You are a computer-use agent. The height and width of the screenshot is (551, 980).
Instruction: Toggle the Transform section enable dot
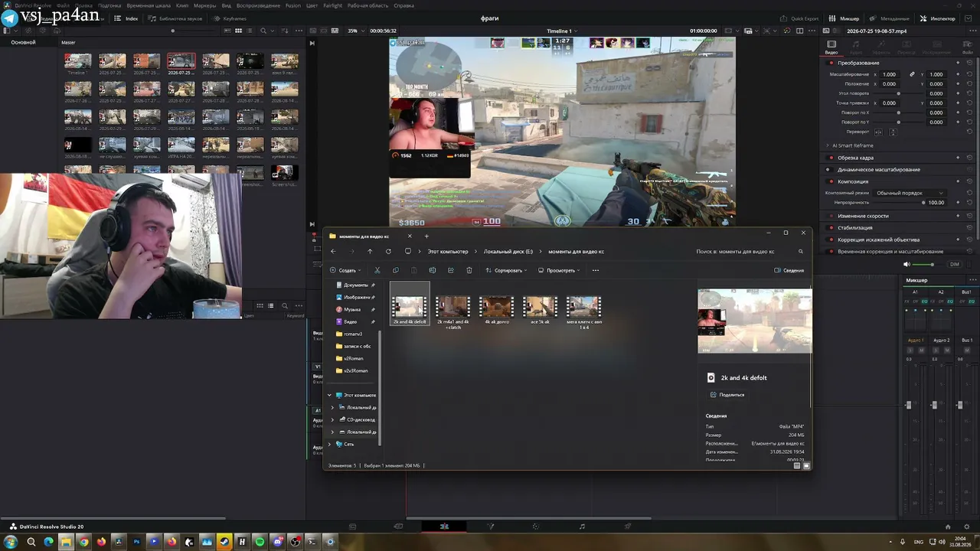pyautogui.click(x=831, y=63)
